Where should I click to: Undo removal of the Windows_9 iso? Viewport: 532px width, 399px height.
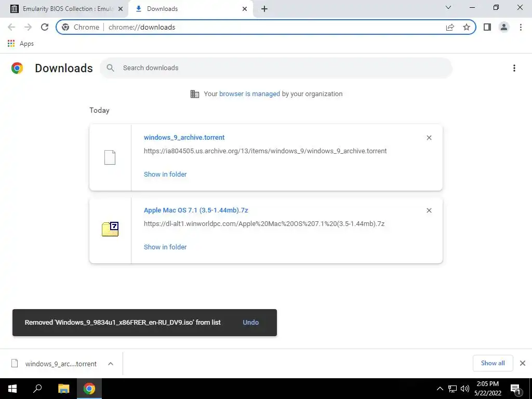point(251,322)
